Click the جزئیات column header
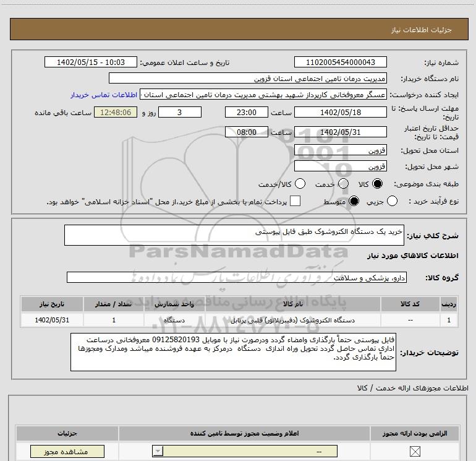 coord(67,433)
